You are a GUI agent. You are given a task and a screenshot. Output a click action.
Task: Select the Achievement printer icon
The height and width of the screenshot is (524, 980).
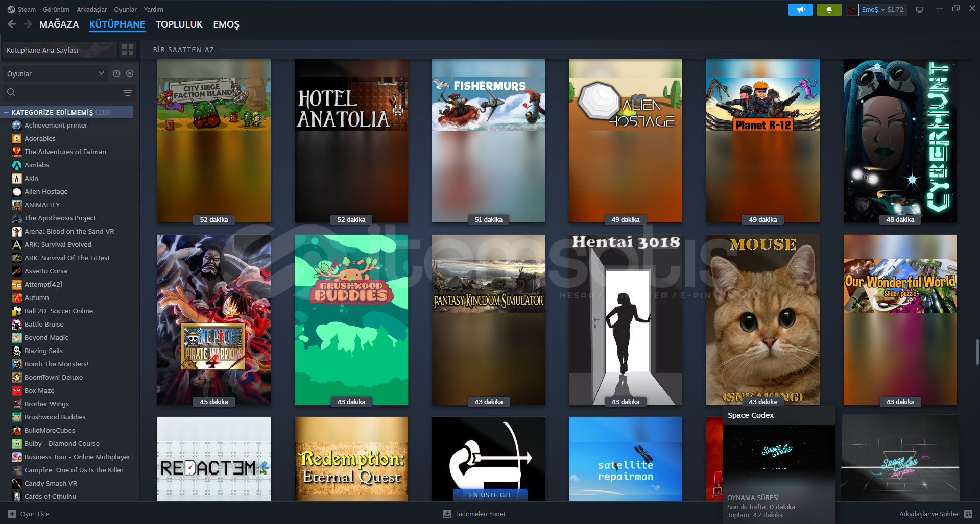coord(17,125)
